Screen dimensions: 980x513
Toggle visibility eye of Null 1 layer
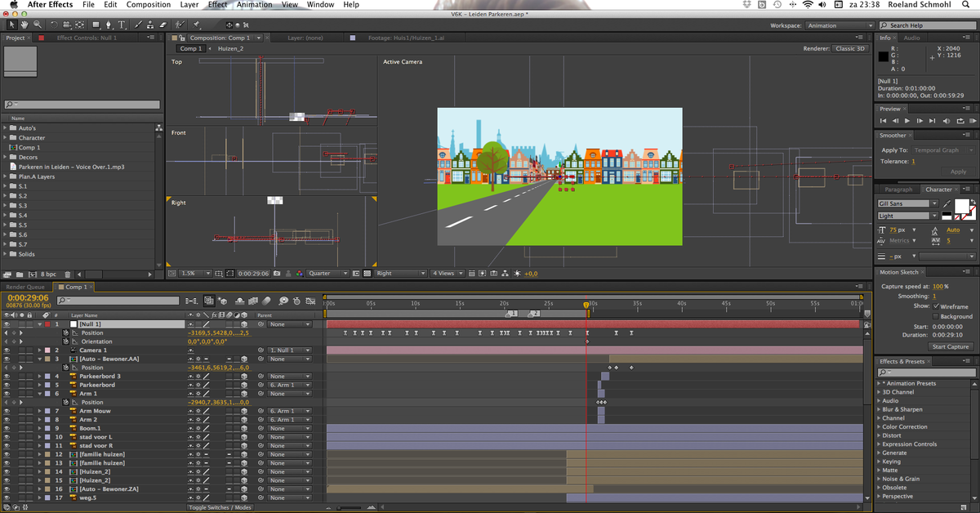pos(7,324)
